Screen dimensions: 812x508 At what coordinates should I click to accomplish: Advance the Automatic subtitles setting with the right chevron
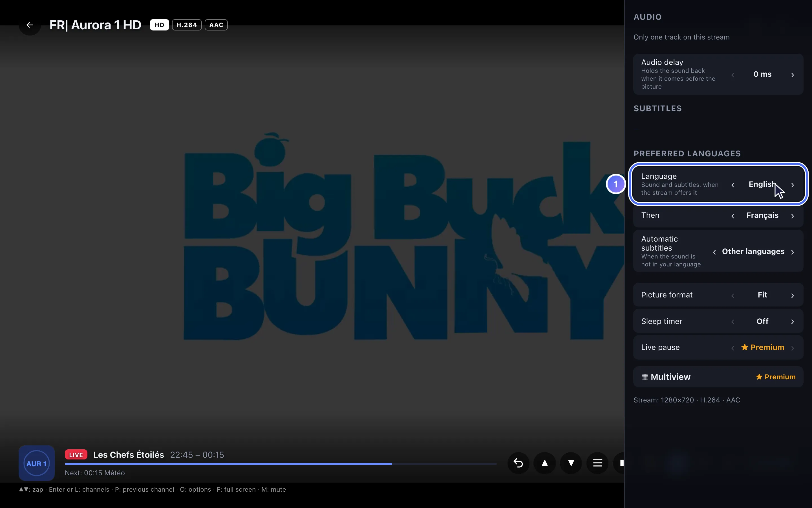coord(793,252)
